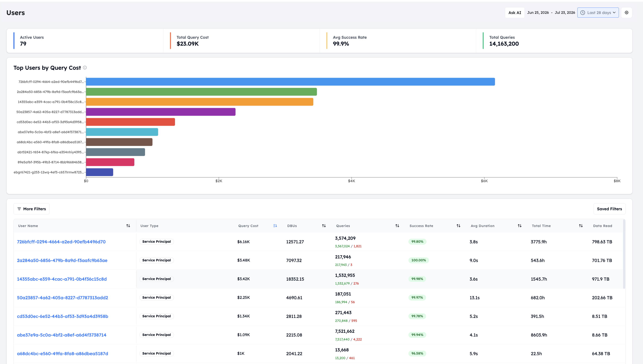Click the orange bar for user 14355abc

200,102
